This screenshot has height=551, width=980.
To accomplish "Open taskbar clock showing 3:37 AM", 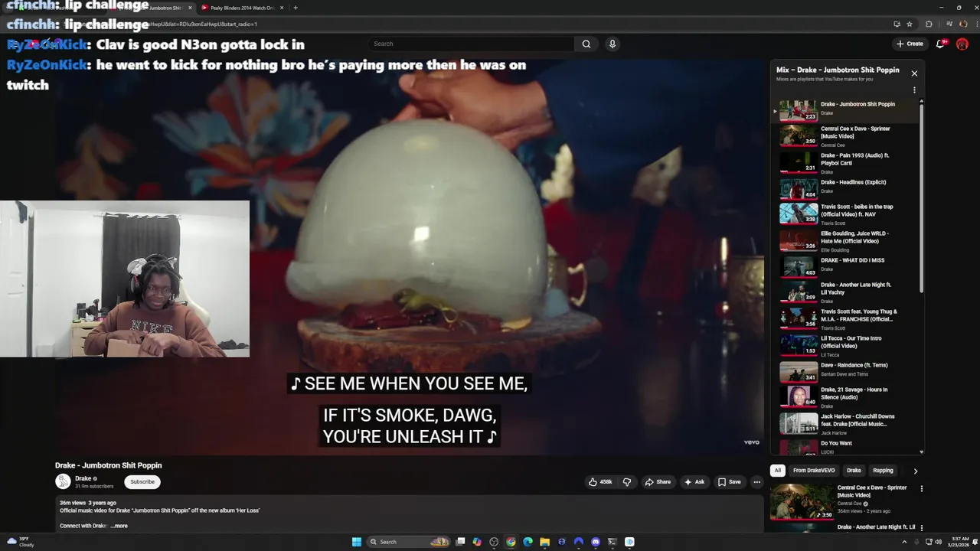I will tap(959, 542).
